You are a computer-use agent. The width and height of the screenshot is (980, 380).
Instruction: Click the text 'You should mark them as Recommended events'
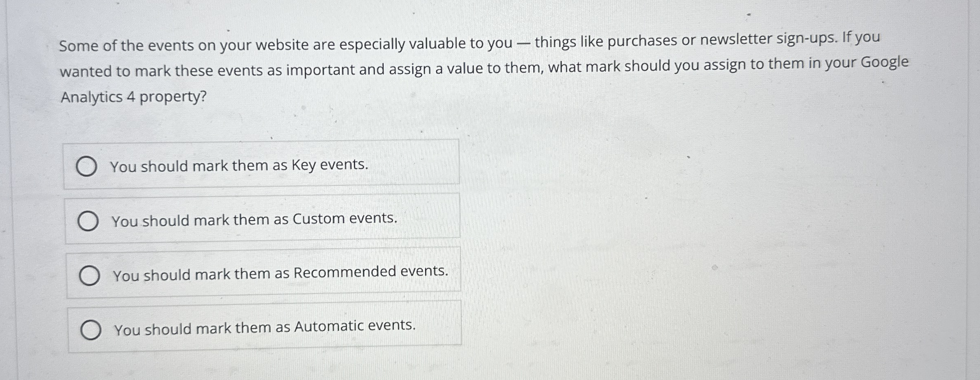[280, 275]
